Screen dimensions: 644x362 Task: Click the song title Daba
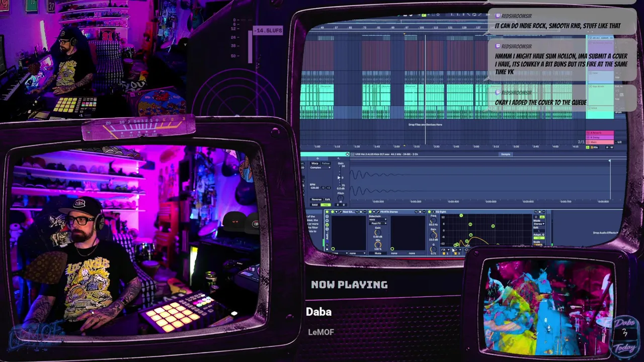(318, 312)
